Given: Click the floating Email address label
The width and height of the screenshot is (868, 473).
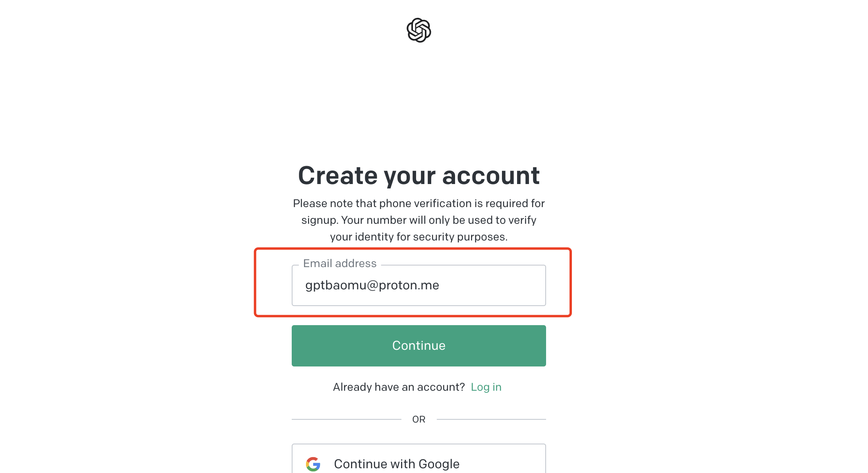Looking at the screenshot, I should point(340,264).
